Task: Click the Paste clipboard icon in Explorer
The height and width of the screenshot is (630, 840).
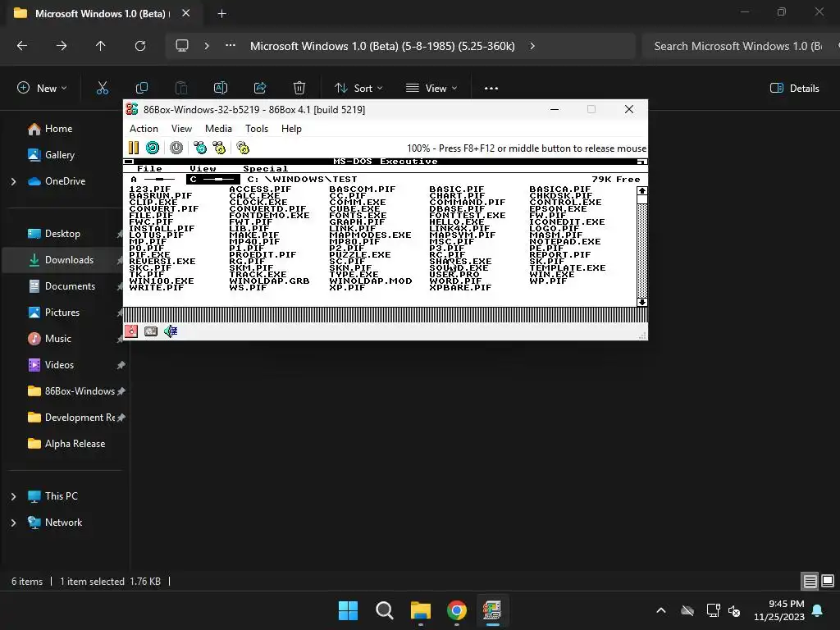Action: point(181,88)
